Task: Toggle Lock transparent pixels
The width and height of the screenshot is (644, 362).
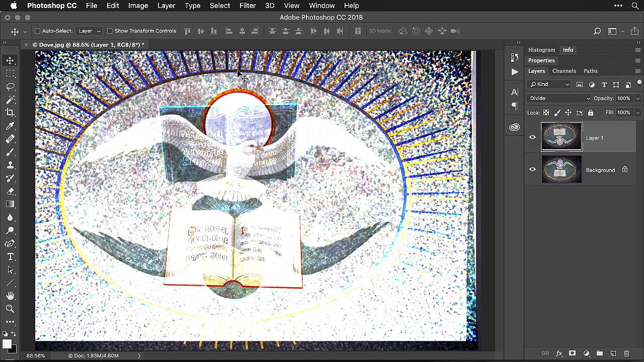Action: [546, 113]
